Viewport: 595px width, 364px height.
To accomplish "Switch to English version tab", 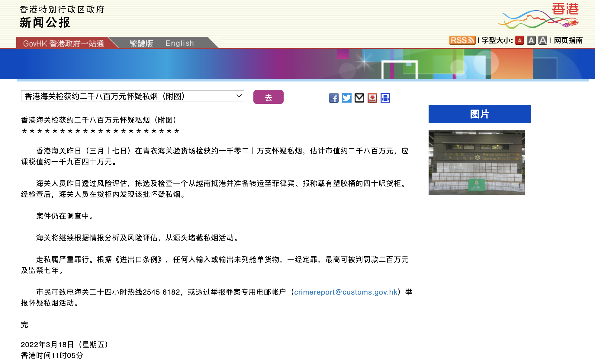I will coord(179,43).
